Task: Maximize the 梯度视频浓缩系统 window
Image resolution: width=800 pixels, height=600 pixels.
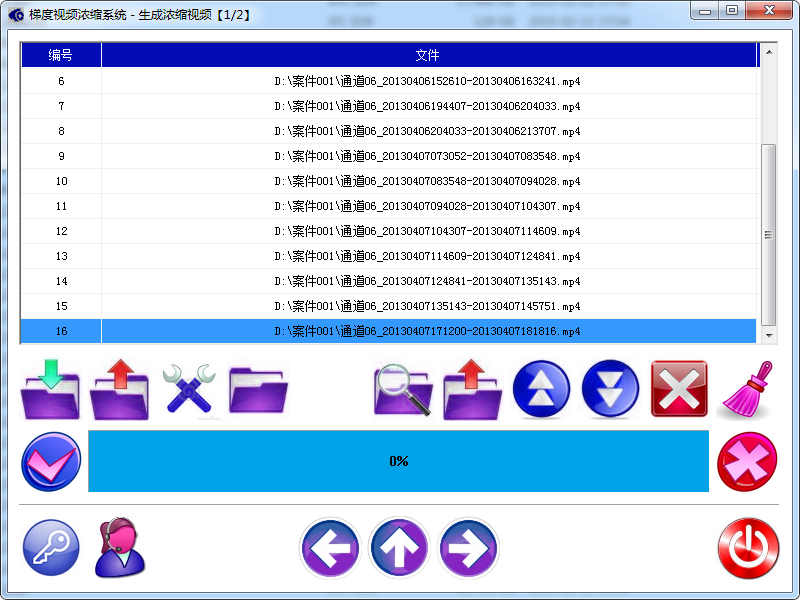Action: pos(732,10)
